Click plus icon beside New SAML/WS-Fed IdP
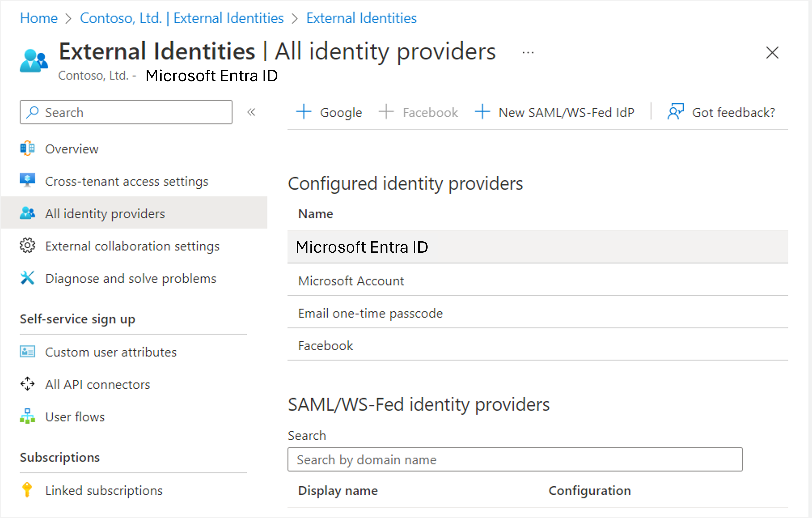The height and width of the screenshot is (518, 812). [482, 111]
